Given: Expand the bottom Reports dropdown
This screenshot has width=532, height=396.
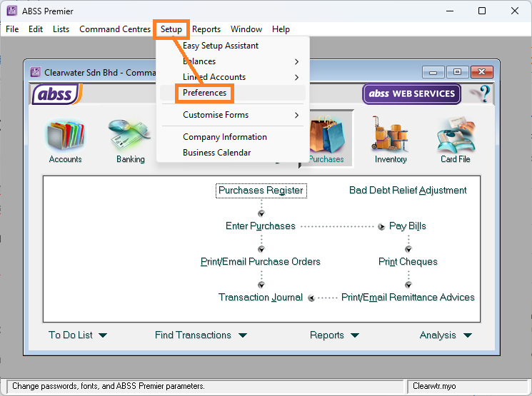Looking at the screenshot, I should [334, 335].
